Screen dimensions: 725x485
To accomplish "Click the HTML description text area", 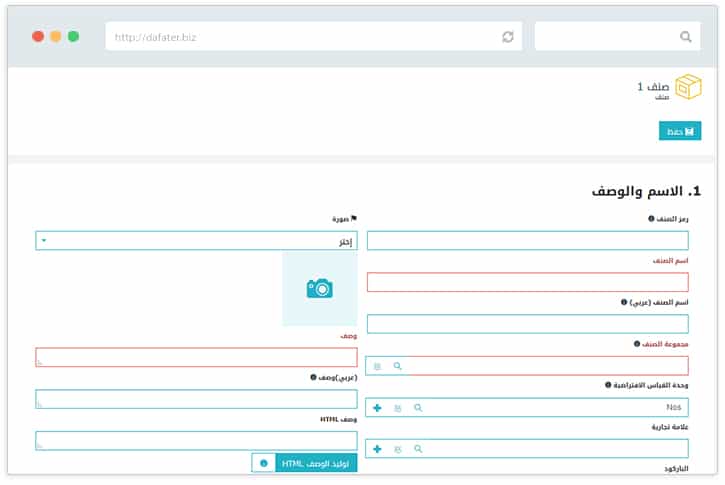I will (x=196, y=440).
